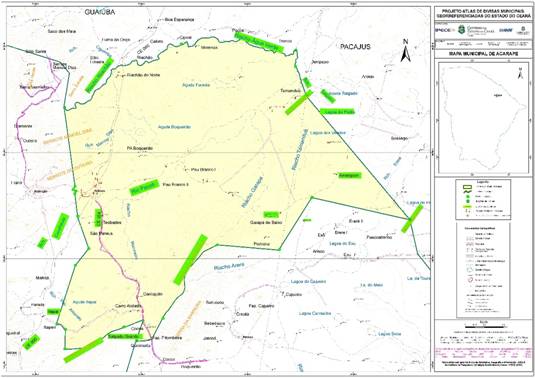
Task: Click the red circle symbol in conventions legend
Action: tap(471, 280)
